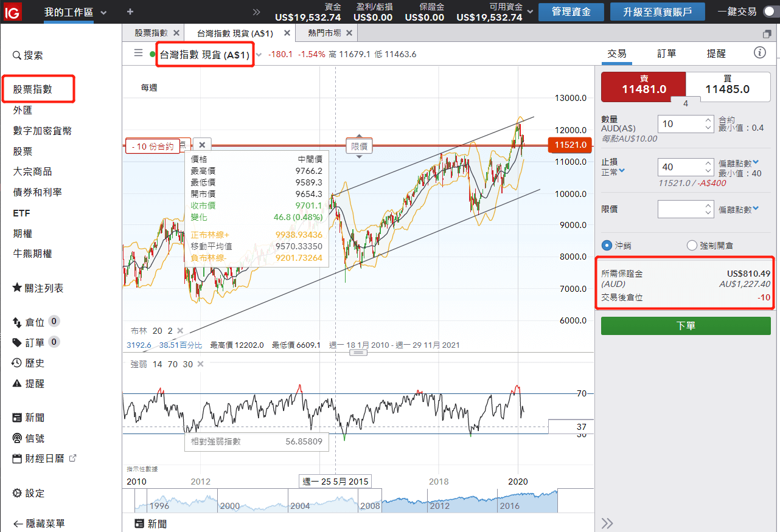Viewport: 780px width, 532px height.
Task: Expand the available funds dropdown arrow
Action: tap(531, 12)
